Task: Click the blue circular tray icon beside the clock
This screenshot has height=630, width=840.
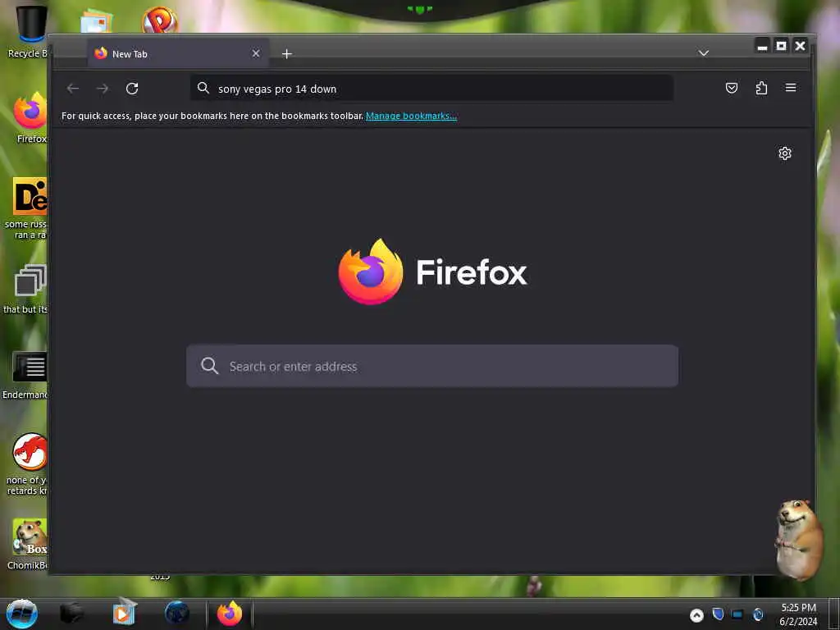Action: [x=758, y=614]
